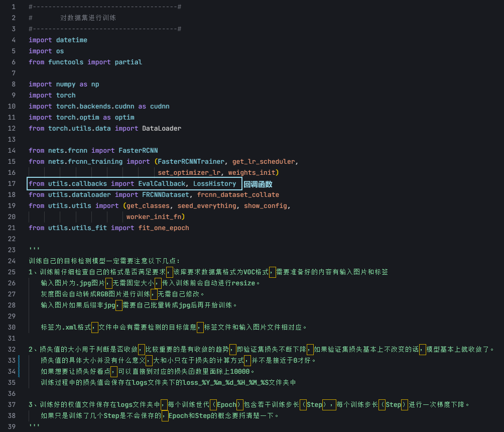Click the header comment 对数据集进行训练
Image resolution: width=504 pixels, height=432 pixels.
88,18
